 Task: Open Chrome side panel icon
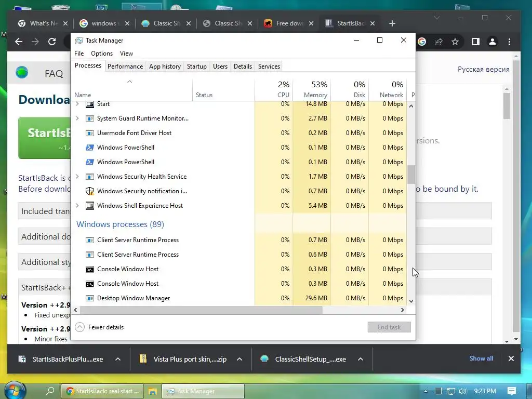(476, 42)
